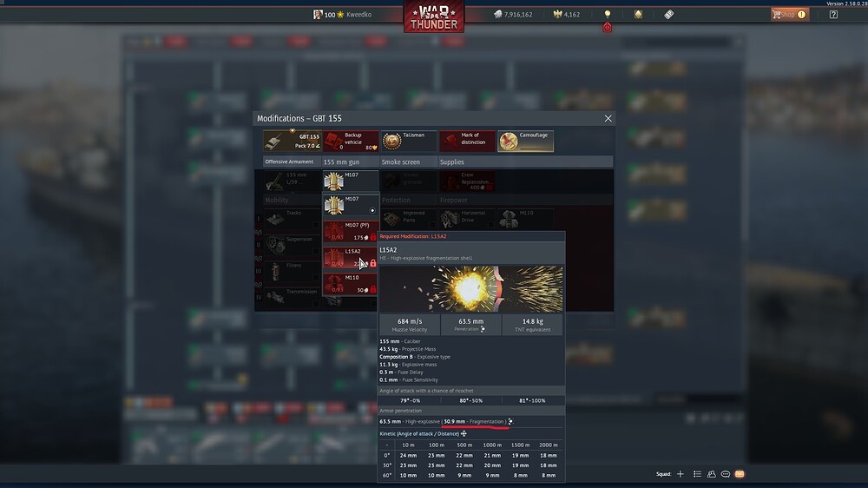
Task: Open the orange mail envelope icon
Action: click(x=740, y=474)
